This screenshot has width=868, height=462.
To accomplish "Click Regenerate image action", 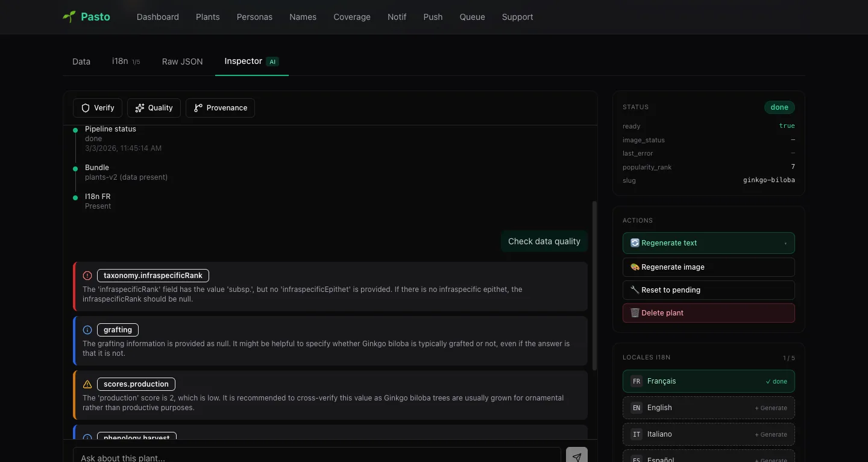I will point(708,267).
